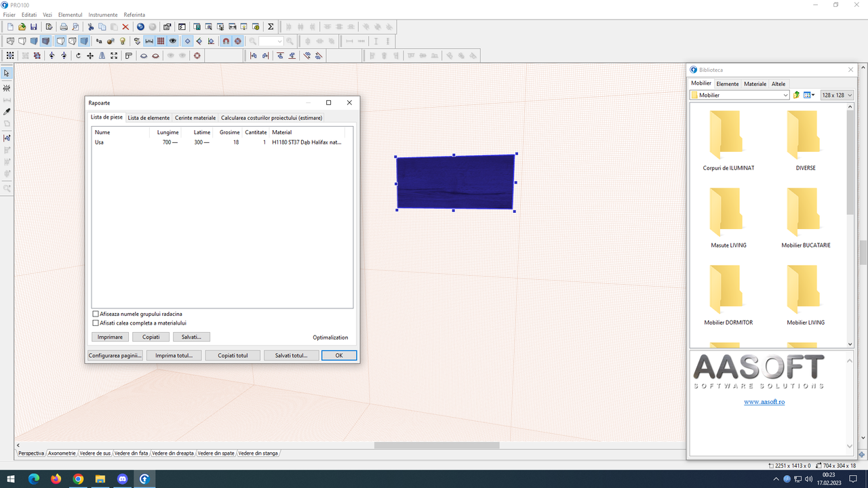Save the project with the floppy disk icon

pos(33,27)
